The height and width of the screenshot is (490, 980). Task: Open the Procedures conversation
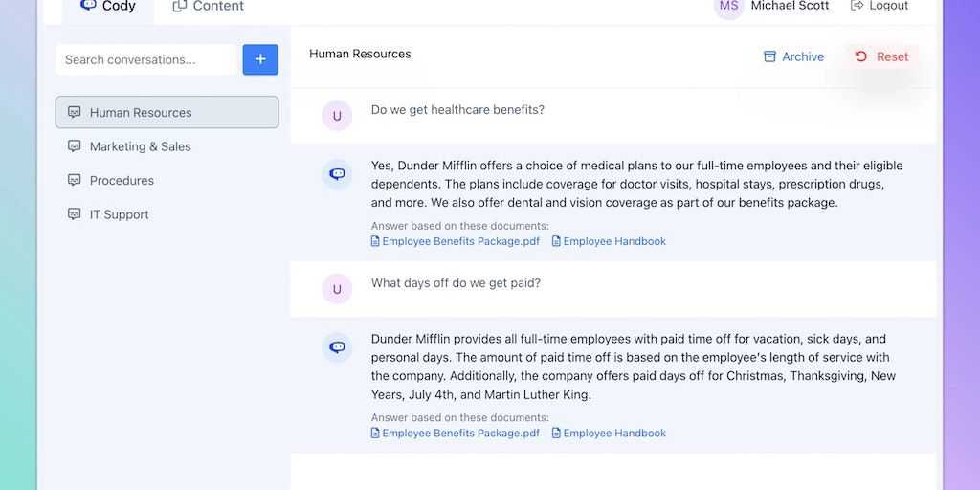pyautogui.click(x=122, y=180)
